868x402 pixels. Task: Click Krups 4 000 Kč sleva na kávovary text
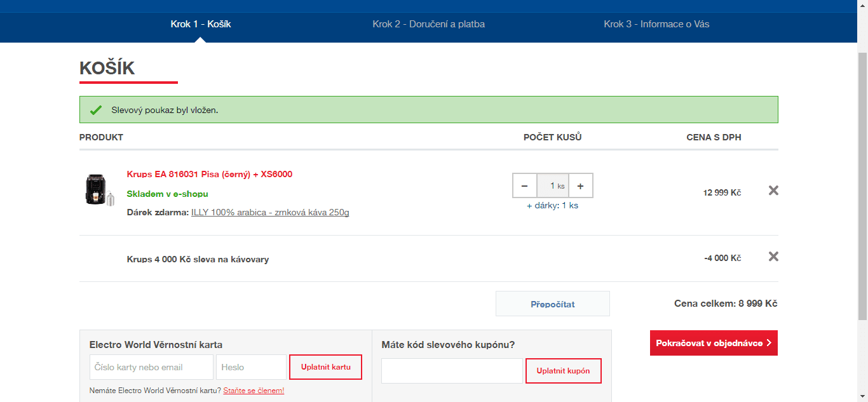[x=198, y=259]
